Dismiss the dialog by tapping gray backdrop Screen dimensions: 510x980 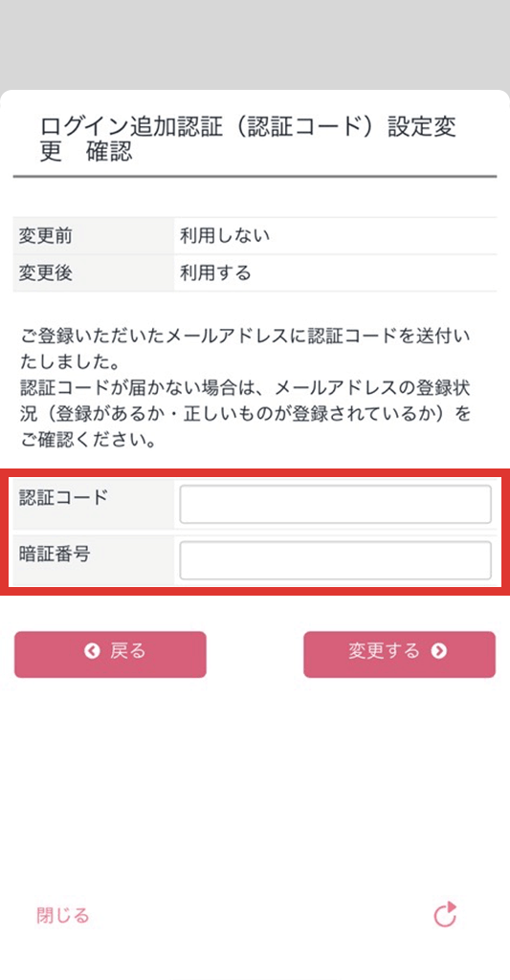point(255,44)
